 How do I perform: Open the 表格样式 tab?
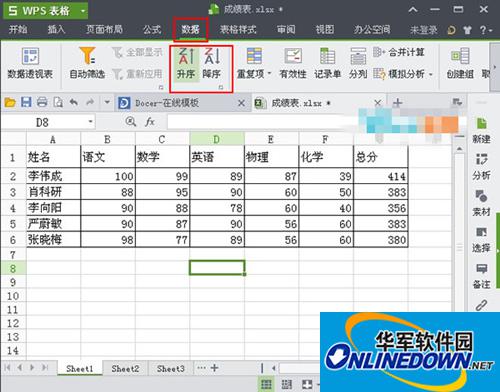click(x=238, y=30)
